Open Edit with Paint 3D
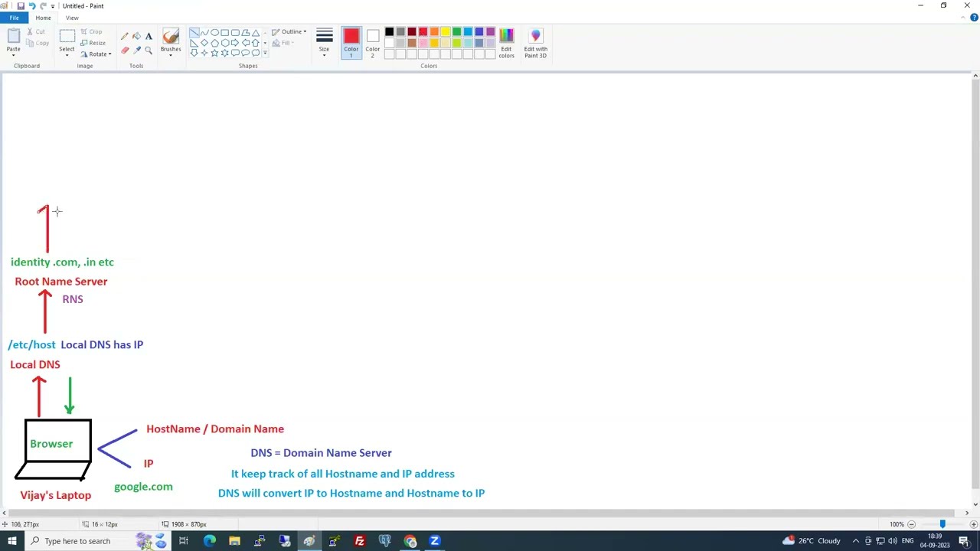Screen dimensions: 980x551 535,43
